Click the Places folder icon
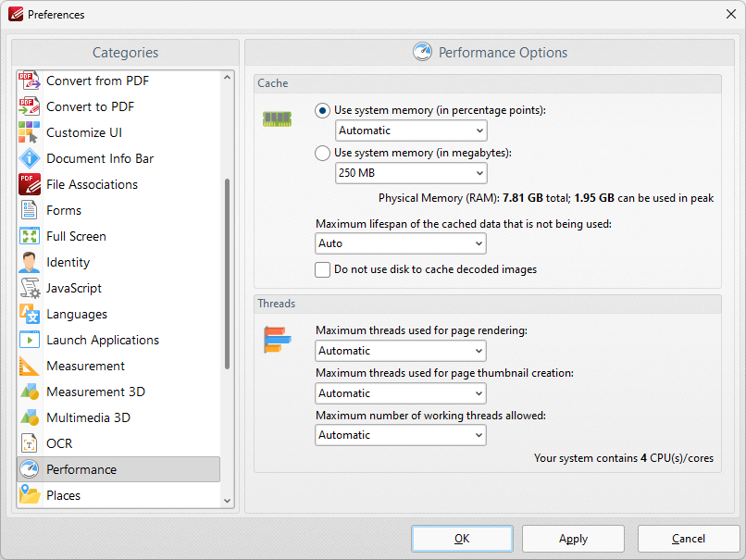The height and width of the screenshot is (560, 746). 30,495
